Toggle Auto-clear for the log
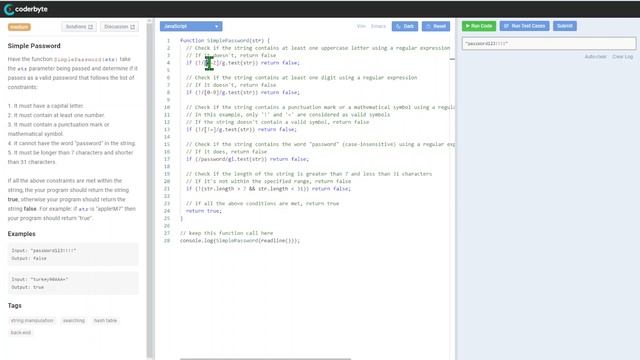 pos(596,57)
